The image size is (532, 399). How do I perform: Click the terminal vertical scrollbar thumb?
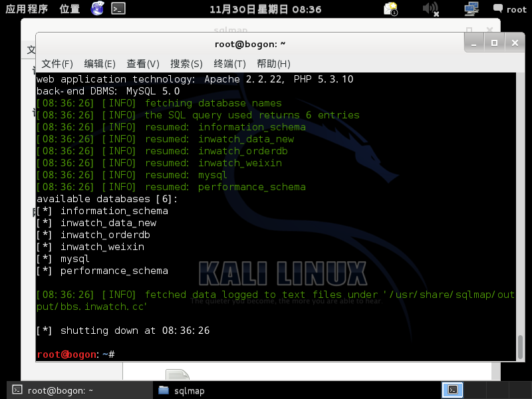[x=521, y=346]
